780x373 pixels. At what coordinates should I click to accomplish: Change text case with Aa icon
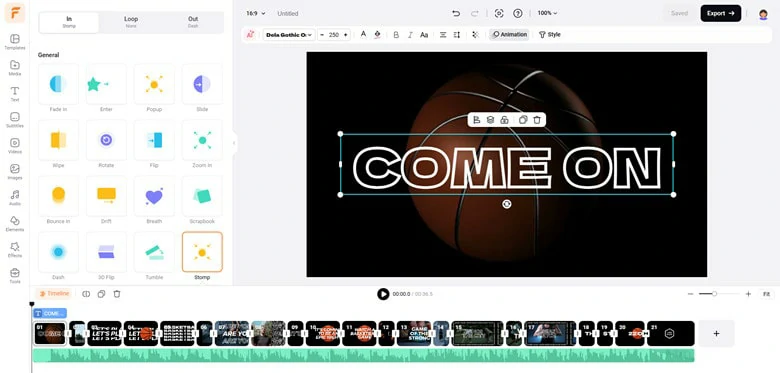click(x=424, y=35)
